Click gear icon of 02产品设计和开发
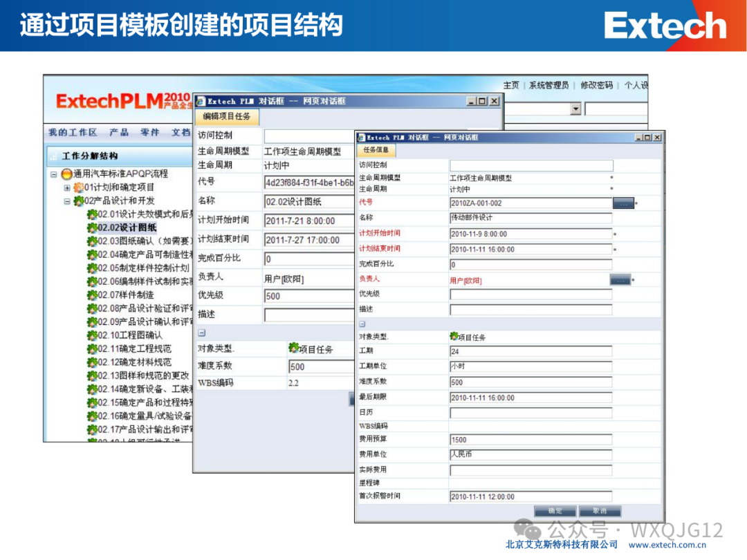Screen dimensions: 747x560 point(79,201)
